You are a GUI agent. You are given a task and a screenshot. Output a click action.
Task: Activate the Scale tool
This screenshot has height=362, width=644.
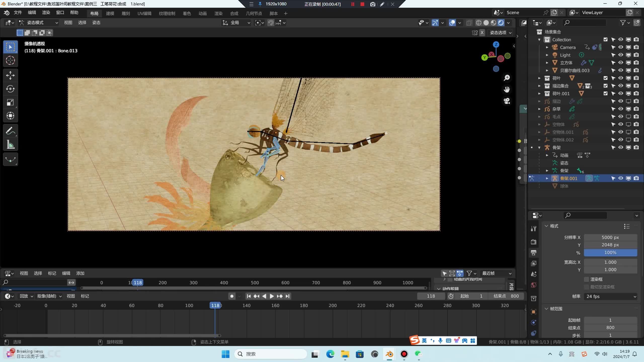click(x=10, y=103)
